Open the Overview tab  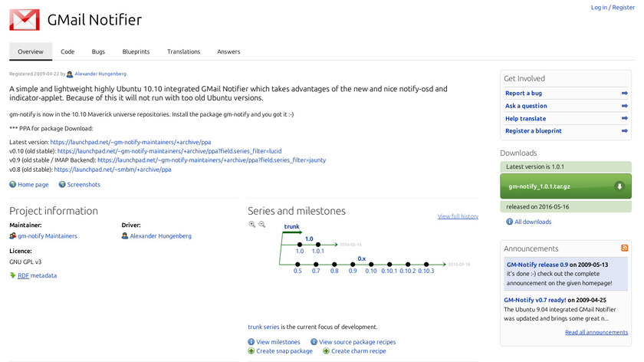point(31,51)
